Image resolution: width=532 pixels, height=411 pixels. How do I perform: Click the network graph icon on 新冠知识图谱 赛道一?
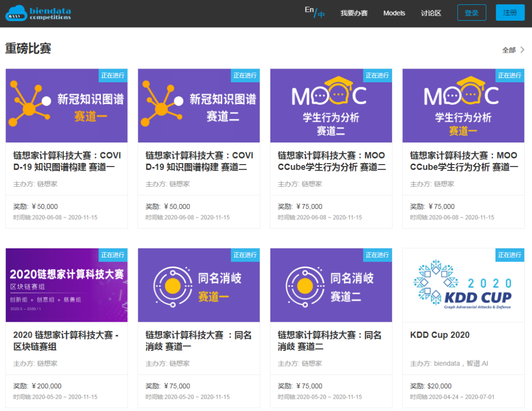click(30, 103)
